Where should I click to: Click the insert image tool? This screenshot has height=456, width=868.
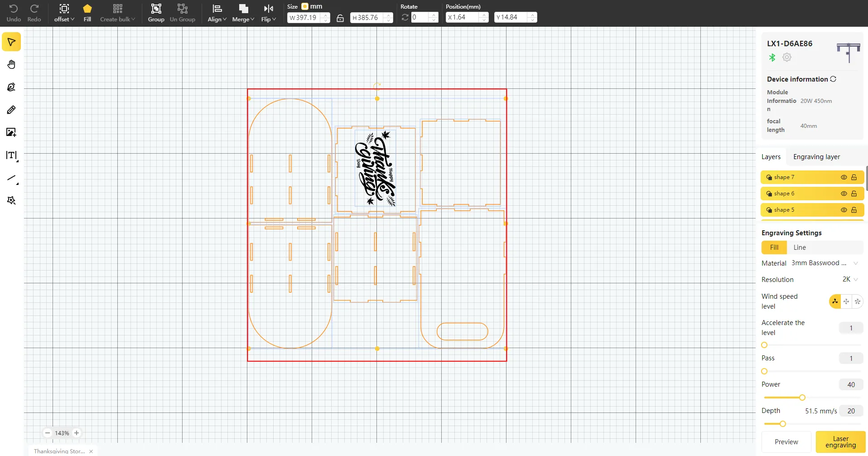11,132
